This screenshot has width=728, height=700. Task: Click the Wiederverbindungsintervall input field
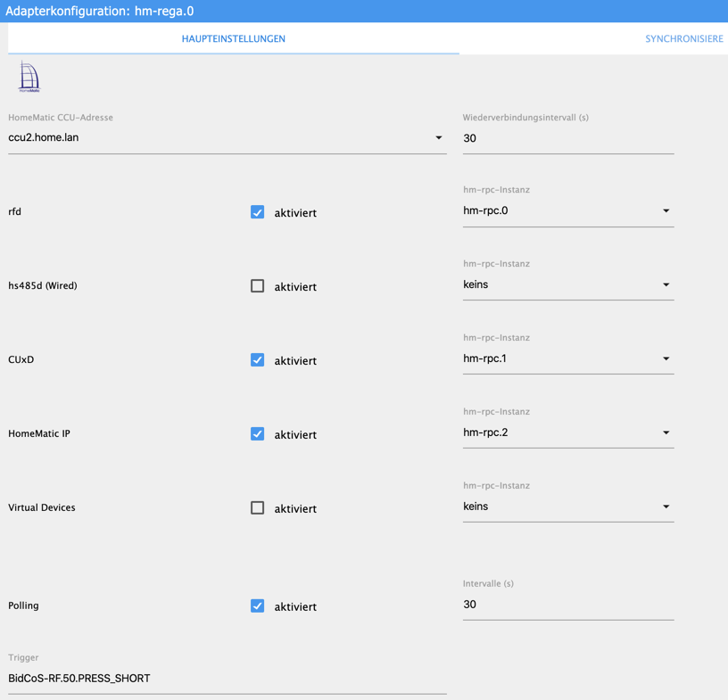click(x=568, y=138)
